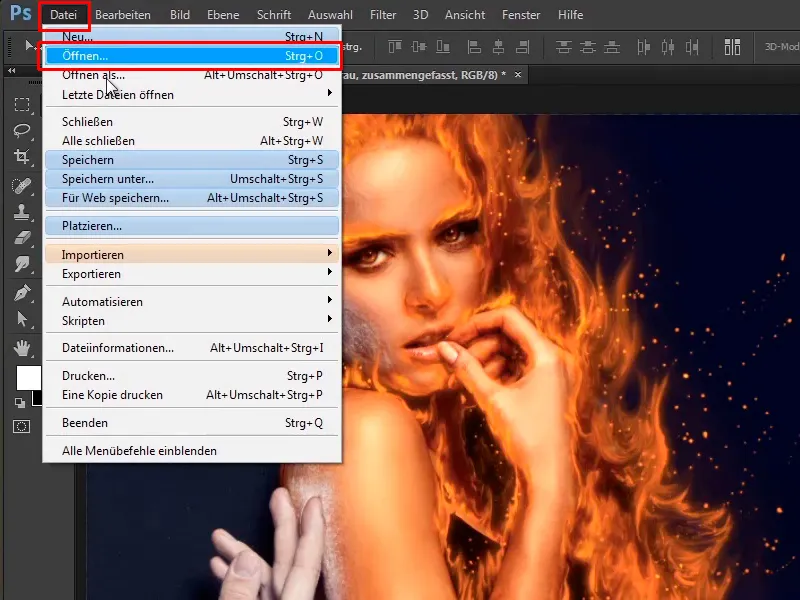The width and height of the screenshot is (800, 600).
Task: Open the Auswahl menu
Action: click(330, 15)
